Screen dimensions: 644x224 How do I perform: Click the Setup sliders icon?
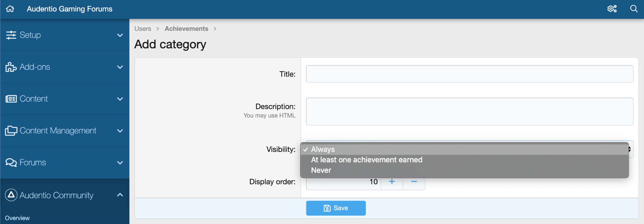point(11,35)
